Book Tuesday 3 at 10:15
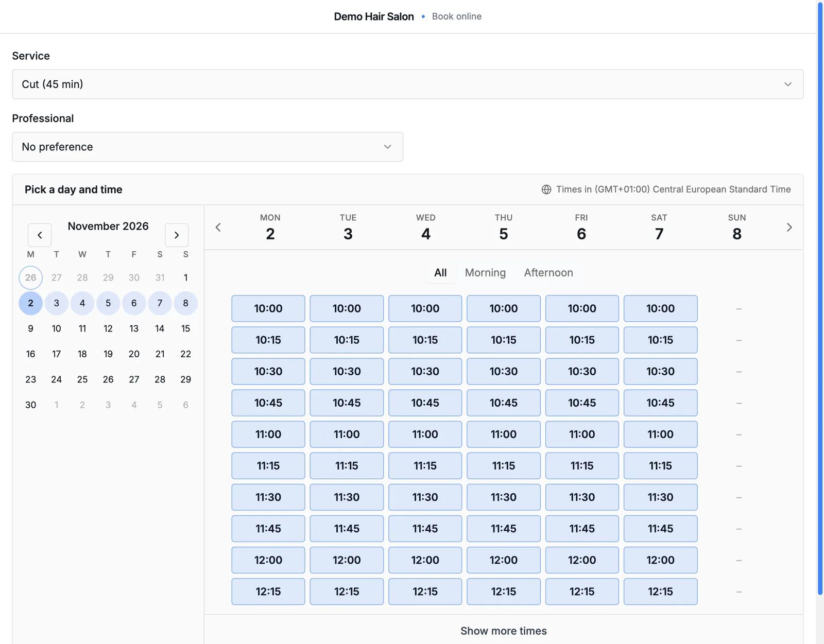This screenshot has width=824, height=644. [347, 340]
